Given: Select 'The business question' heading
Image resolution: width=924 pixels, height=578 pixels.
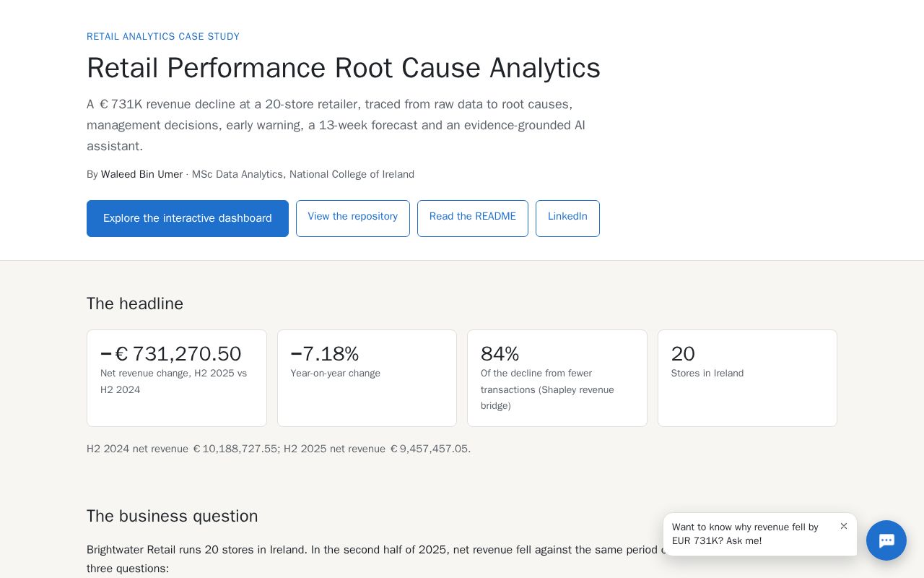Looking at the screenshot, I should (173, 516).
